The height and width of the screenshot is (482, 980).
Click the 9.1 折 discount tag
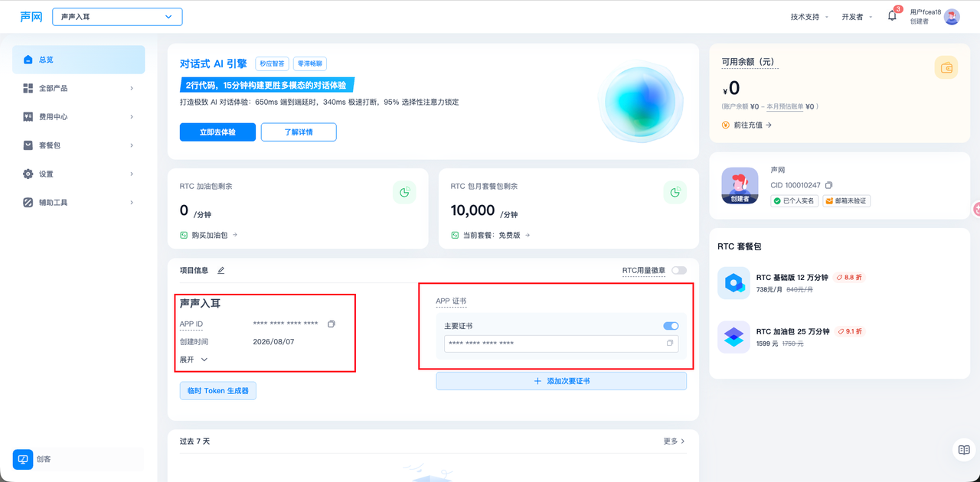click(850, 331)
